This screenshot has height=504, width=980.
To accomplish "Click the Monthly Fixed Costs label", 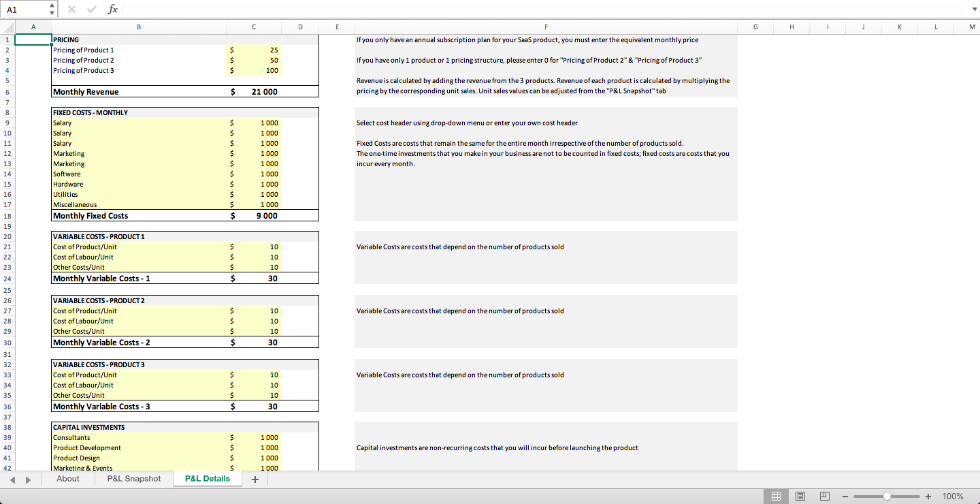I will pyautogui.click(x=138, y=216).
